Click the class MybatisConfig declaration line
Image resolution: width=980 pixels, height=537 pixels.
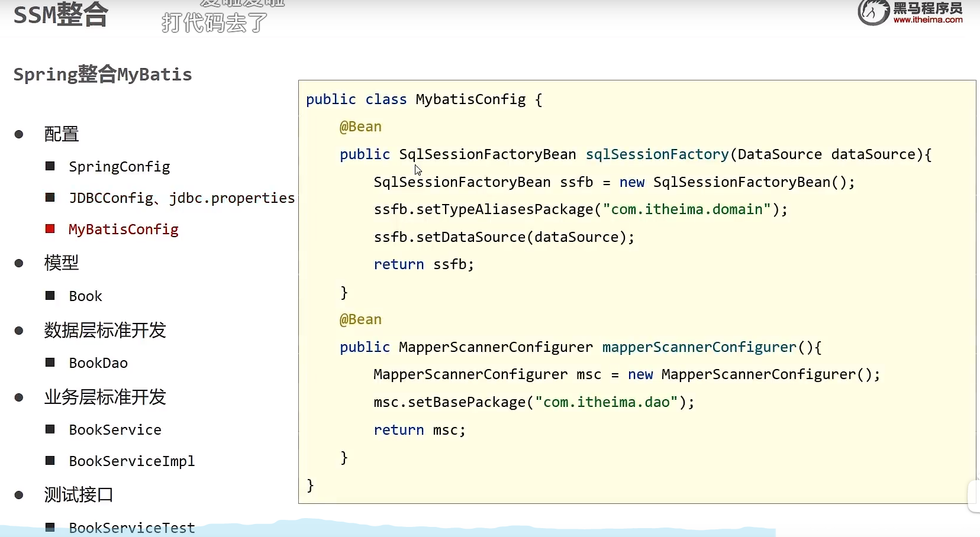click(x=424, y=99)
